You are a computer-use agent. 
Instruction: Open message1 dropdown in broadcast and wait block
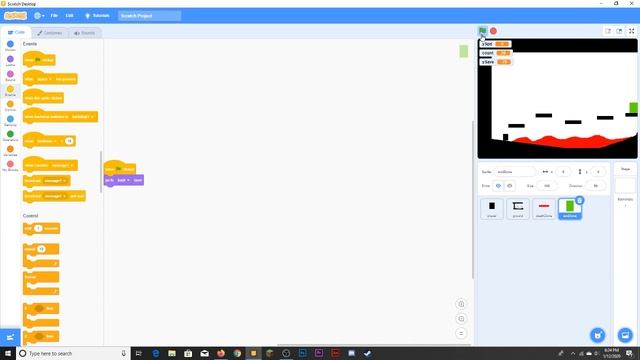point(55,196)
